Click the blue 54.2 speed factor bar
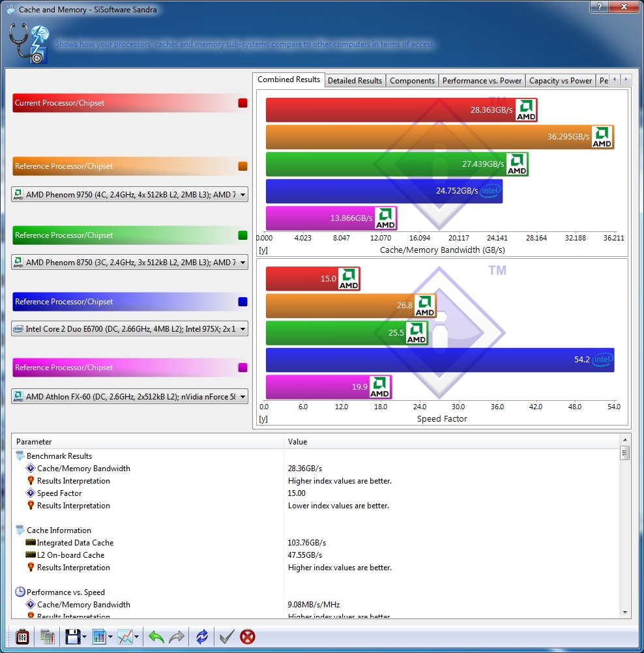Screen dimensions: 644x653 (440, 360)
